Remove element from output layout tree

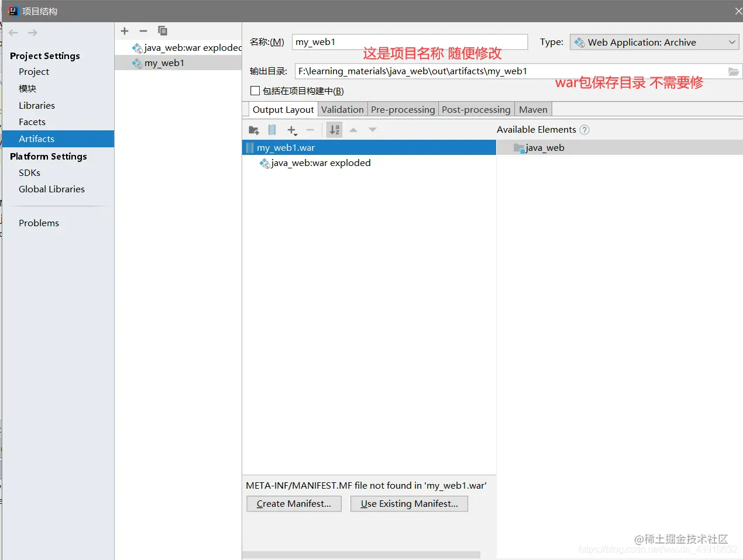[x=310, y=130]
